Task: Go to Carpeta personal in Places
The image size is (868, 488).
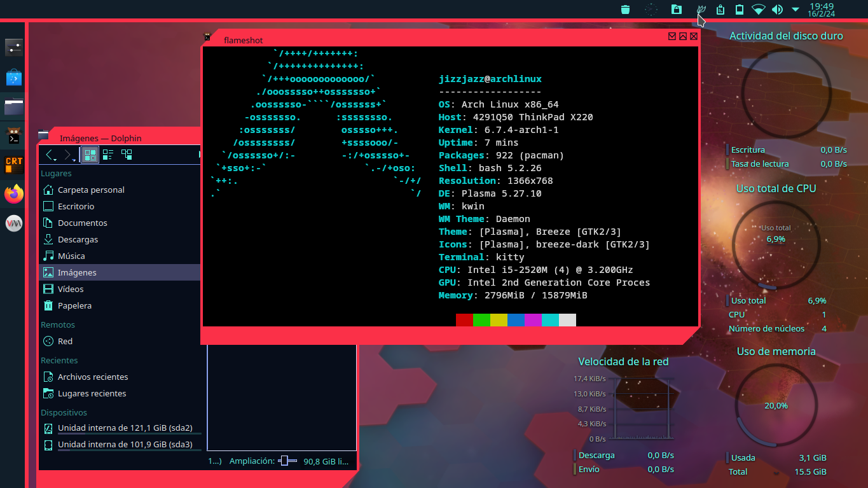Action: [120, 190]
